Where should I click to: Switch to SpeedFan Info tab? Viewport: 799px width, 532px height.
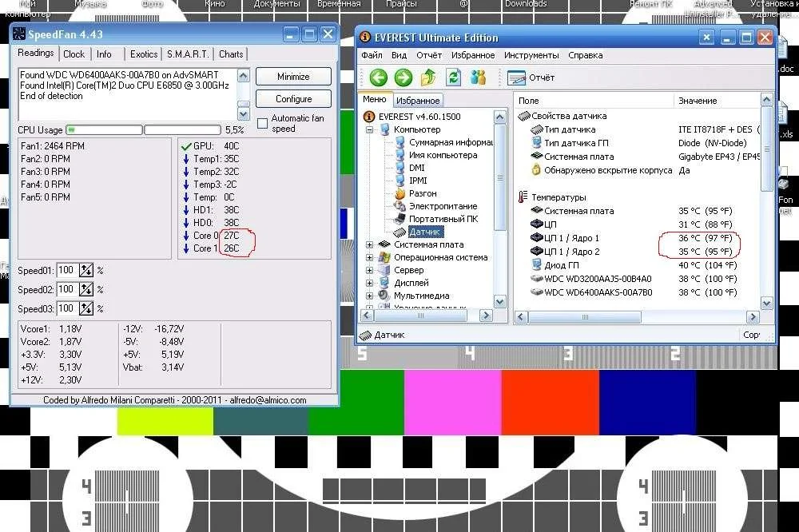point(104,54)
